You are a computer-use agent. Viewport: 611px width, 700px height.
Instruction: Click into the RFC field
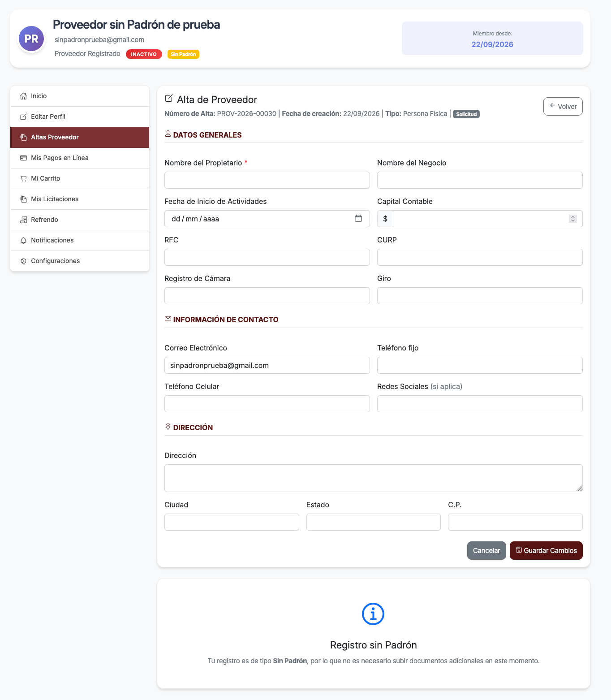click(x=267, y=257)
